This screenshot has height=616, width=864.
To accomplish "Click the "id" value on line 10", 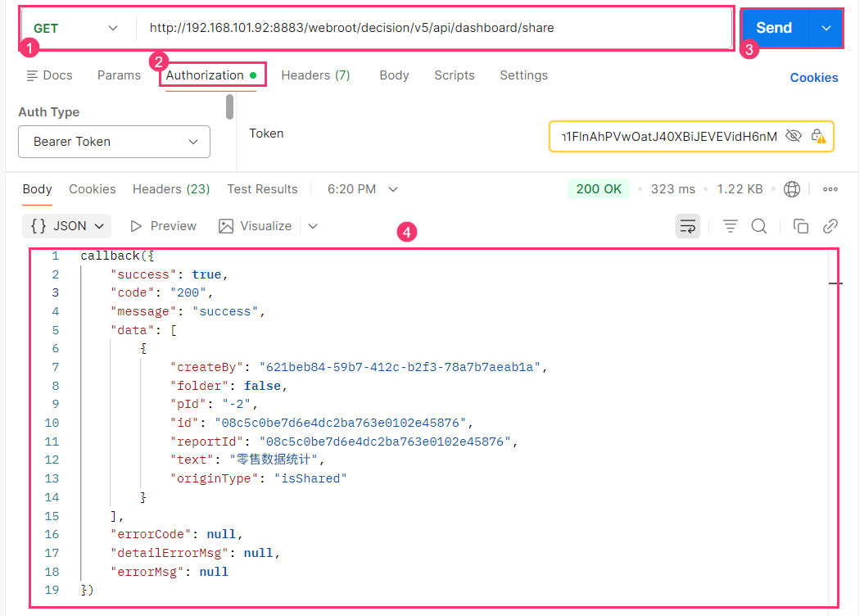I will tap(340, 423).
